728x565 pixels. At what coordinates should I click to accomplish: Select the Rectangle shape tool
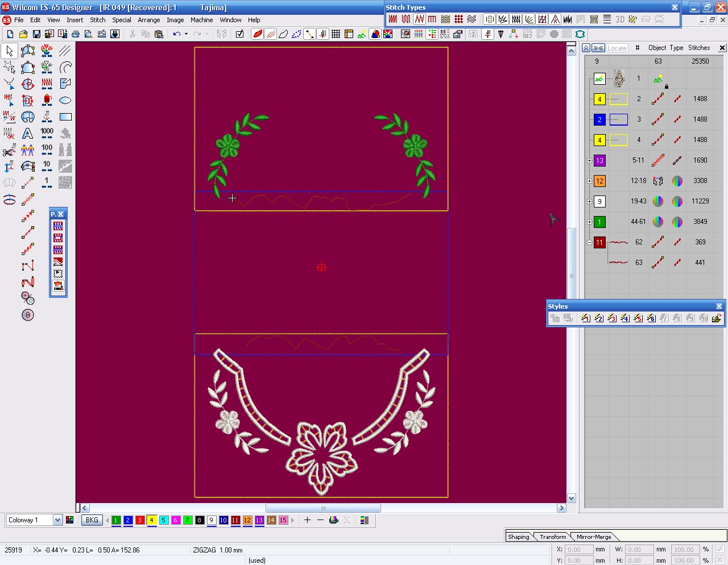pos(65,117)
